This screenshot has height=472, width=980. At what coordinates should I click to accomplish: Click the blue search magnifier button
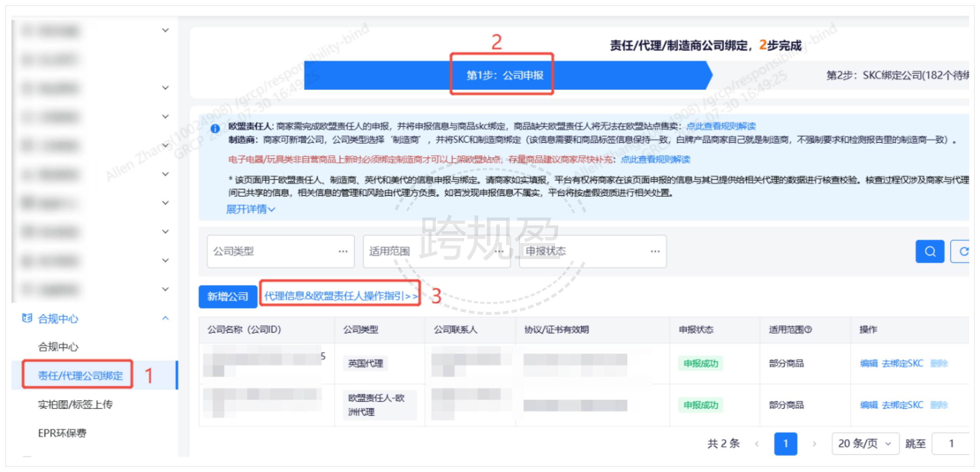[x=929, y=251]
